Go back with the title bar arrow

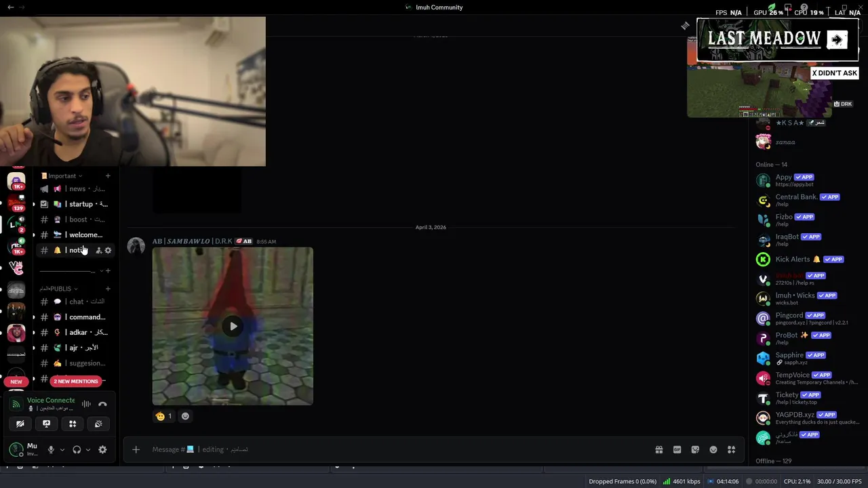10,7
